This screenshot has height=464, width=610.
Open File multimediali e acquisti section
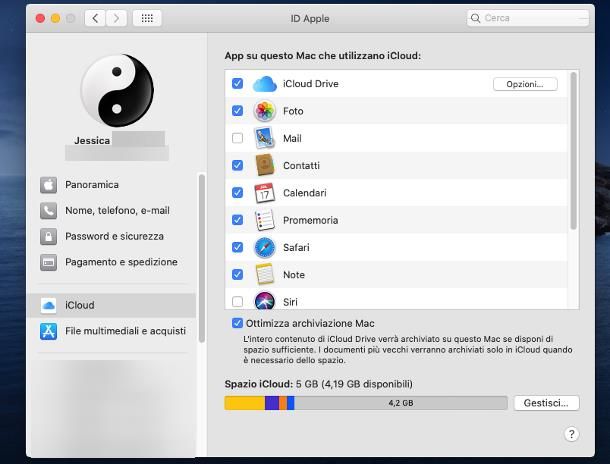[x=111, y=331]
